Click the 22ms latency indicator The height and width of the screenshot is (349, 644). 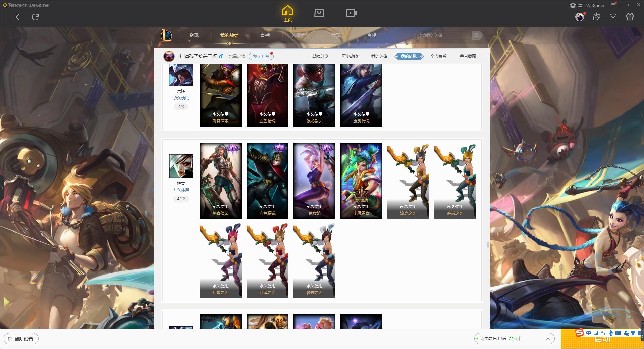click(514, 339)
